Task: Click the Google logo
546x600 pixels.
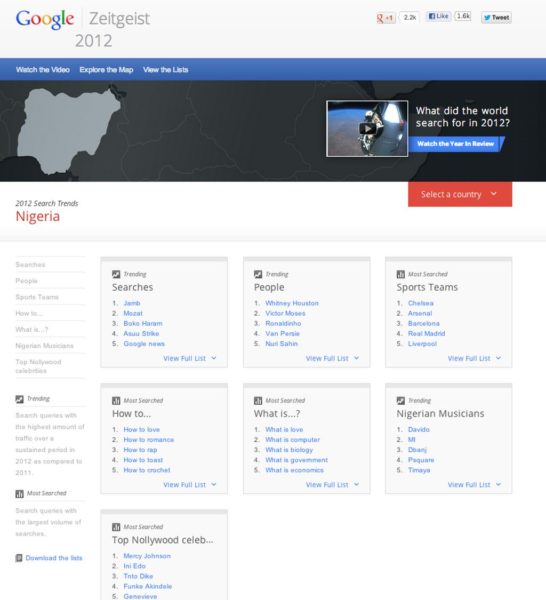Action: (45, 19)
